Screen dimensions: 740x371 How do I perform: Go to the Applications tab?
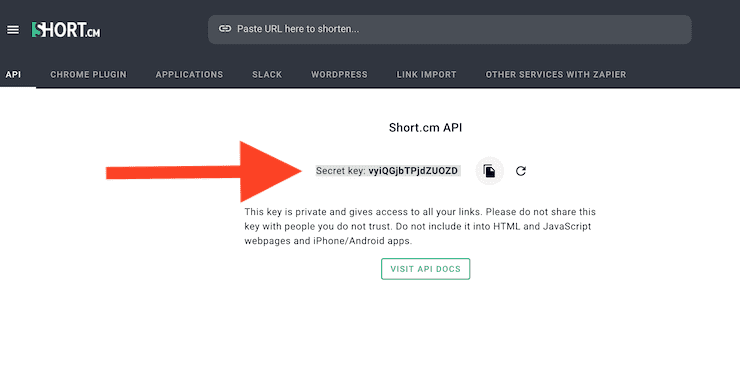189,75
